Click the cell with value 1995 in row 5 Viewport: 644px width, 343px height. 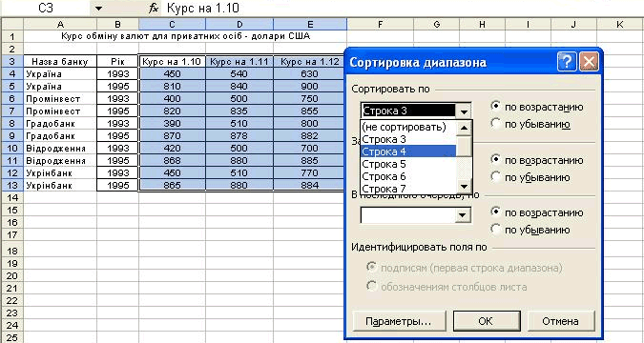click(117, 86)
